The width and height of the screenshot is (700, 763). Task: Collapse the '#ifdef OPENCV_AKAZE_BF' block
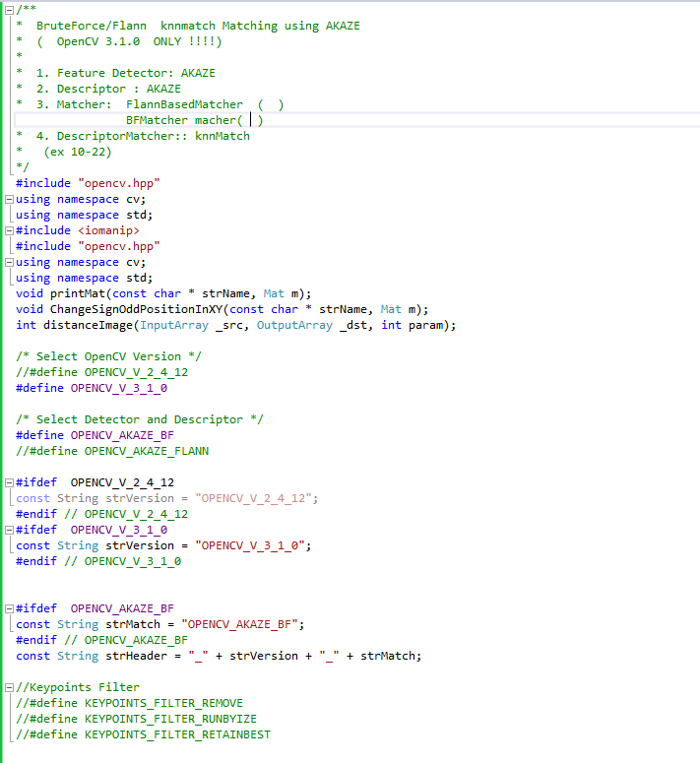coord(9,608)
